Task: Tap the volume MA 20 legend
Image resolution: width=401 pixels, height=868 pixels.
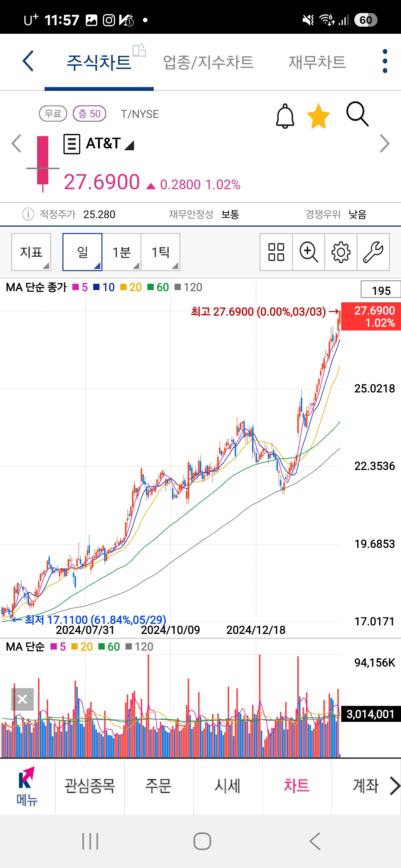Action: [82, 647]
